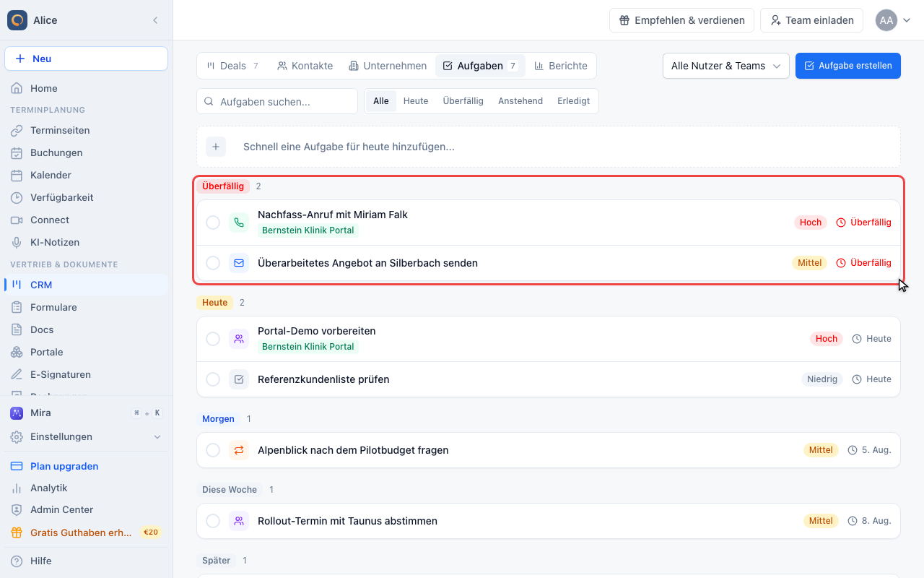Click the Team einladen button
924x578 pixels.
(x=812, y=20)
